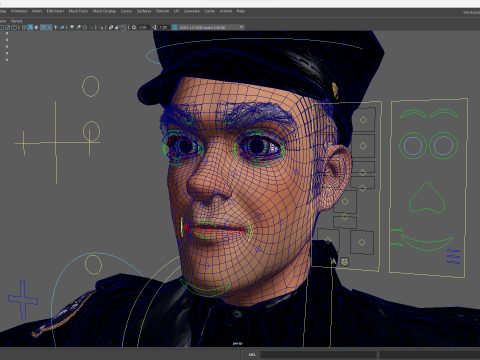Toggle smooth shade all display
This screenshot has height=360, width=480.
[x=30, y=27]
